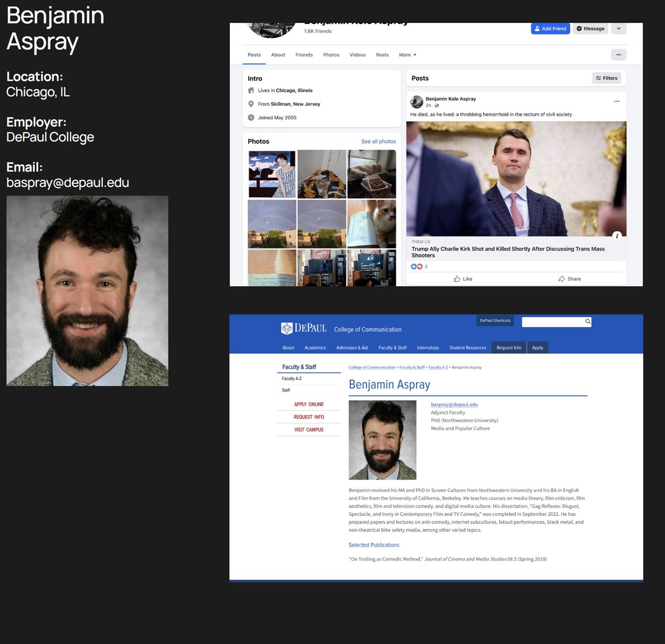The height and width of the screenshot is (644, 665).
Task: Click REQUEST INFO in the sidebar
Action: click(x=309, y=417)
